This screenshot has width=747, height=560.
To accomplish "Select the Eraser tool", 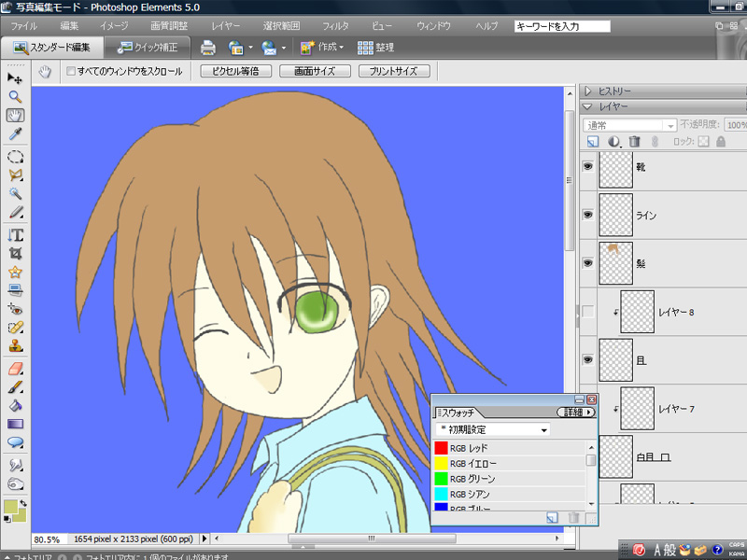I will click(15, 368).
